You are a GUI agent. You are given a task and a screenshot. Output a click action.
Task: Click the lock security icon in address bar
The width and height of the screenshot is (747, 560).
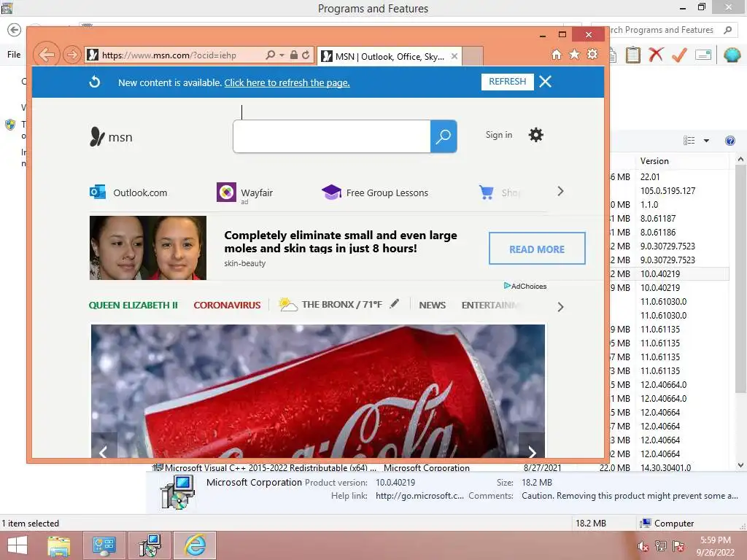point(293,55)
